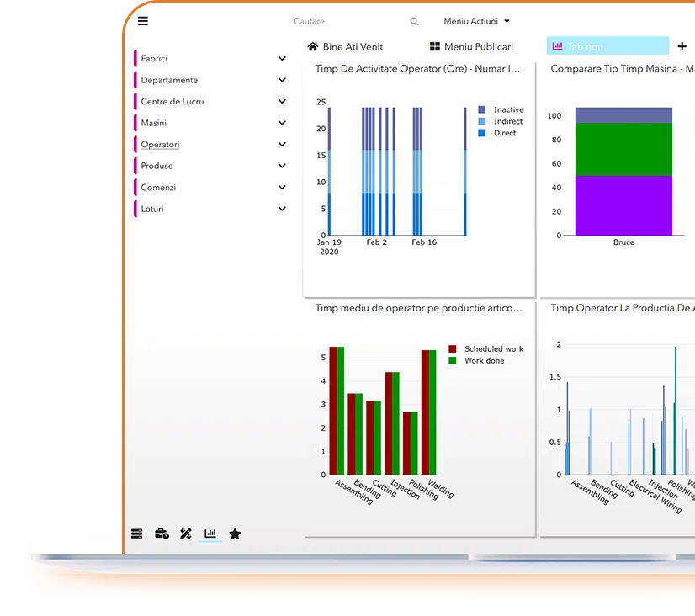Switch to the Bine Ati Venit tab
Image resolution: width=695 pixels, height=616 pixels.
click(x=345, y=47)
